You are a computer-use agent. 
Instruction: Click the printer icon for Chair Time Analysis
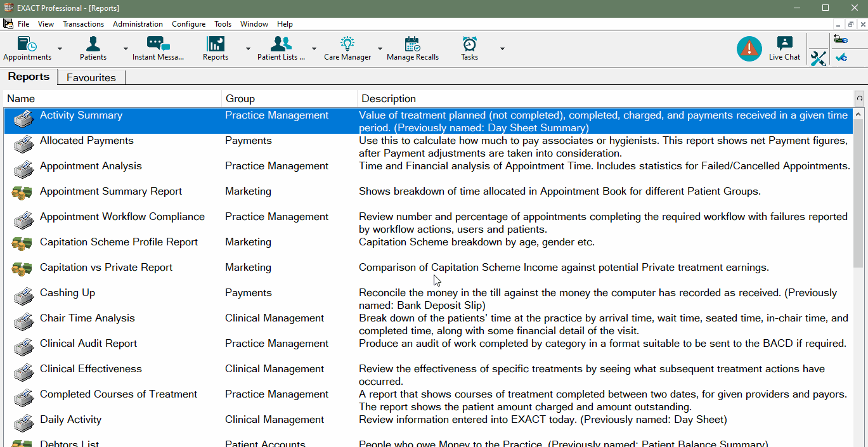point(23,321)
